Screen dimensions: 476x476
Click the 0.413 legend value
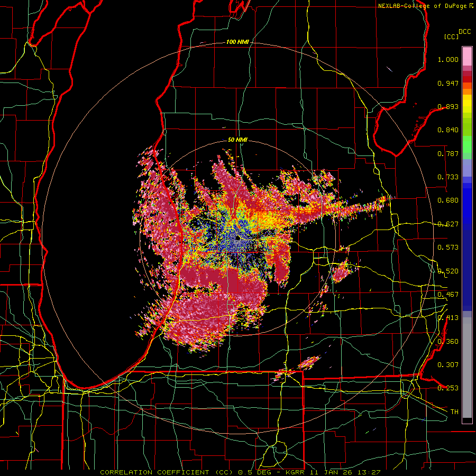[448, 318]
